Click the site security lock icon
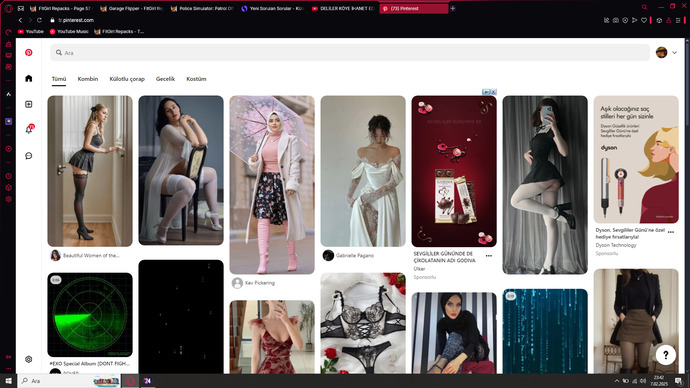The width and height of the screenshot is (690, 388). tap(52, 20)
